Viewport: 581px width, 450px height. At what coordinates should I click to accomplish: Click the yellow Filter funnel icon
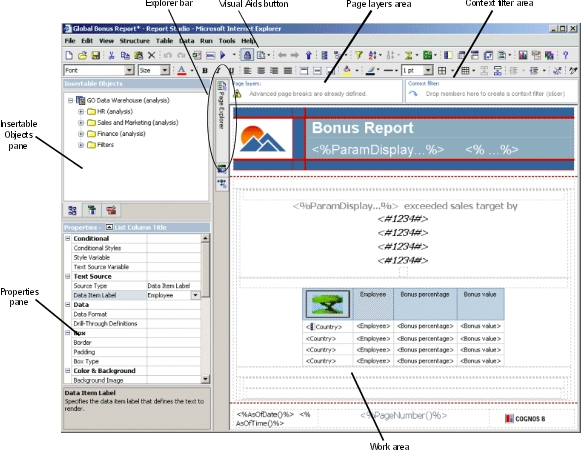point(358,56)
